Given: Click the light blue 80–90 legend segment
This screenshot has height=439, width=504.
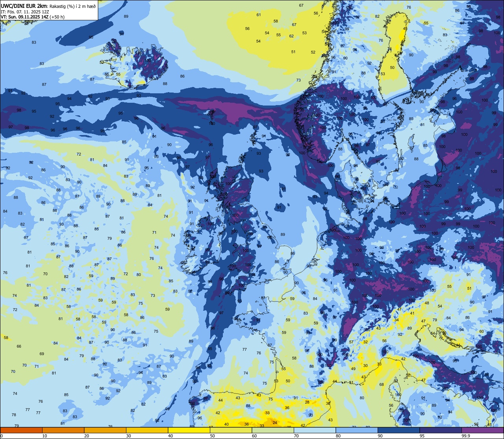Looking at the screenshot, I should (357, 430).
